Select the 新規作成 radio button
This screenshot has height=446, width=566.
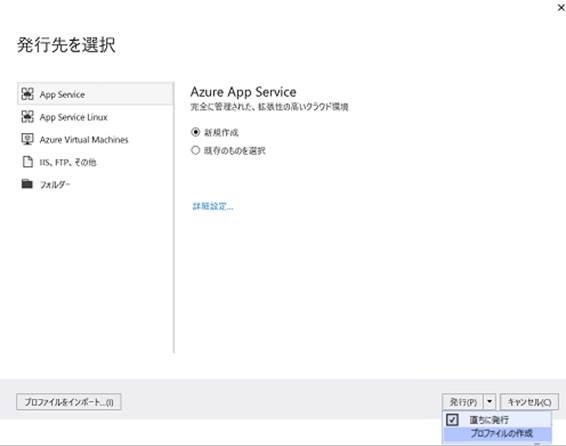[x=195, y=132]
